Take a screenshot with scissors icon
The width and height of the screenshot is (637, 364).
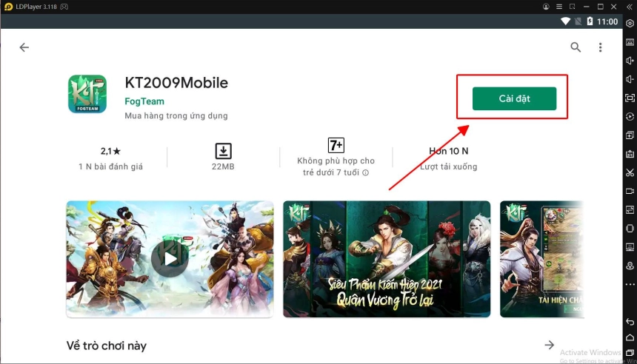tap(630, 172)
